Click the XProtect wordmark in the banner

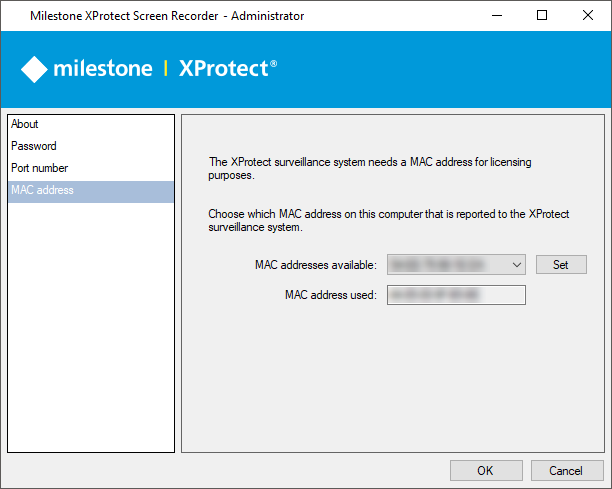pyautogui.click(x=227, y=69)
